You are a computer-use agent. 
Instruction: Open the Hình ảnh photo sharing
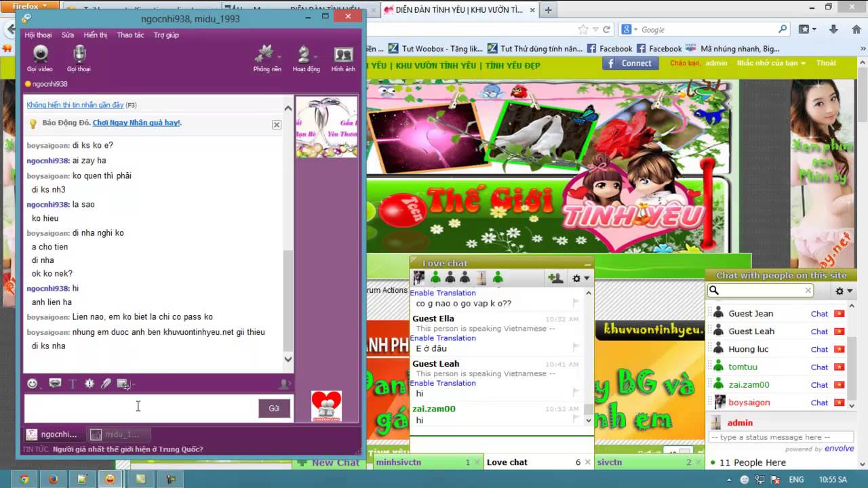343,59
